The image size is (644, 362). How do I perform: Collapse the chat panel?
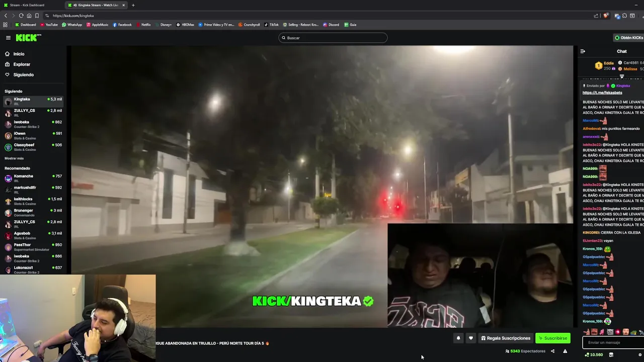click(583, 51)
